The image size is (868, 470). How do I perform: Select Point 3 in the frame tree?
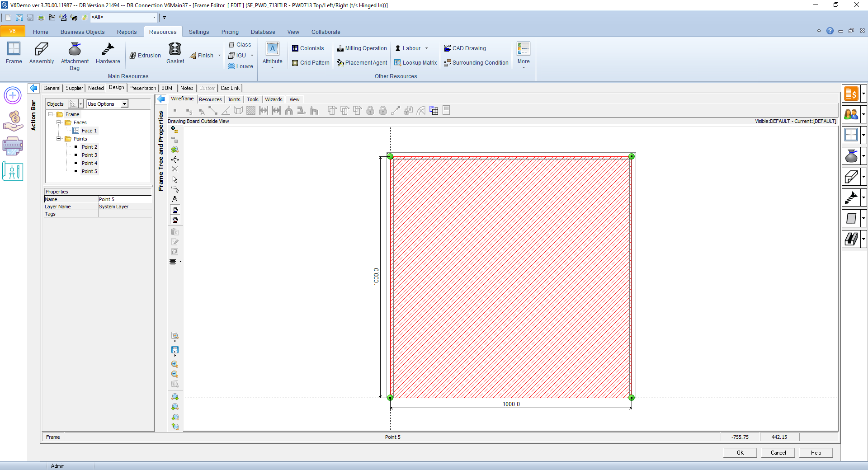coord(89,155)
